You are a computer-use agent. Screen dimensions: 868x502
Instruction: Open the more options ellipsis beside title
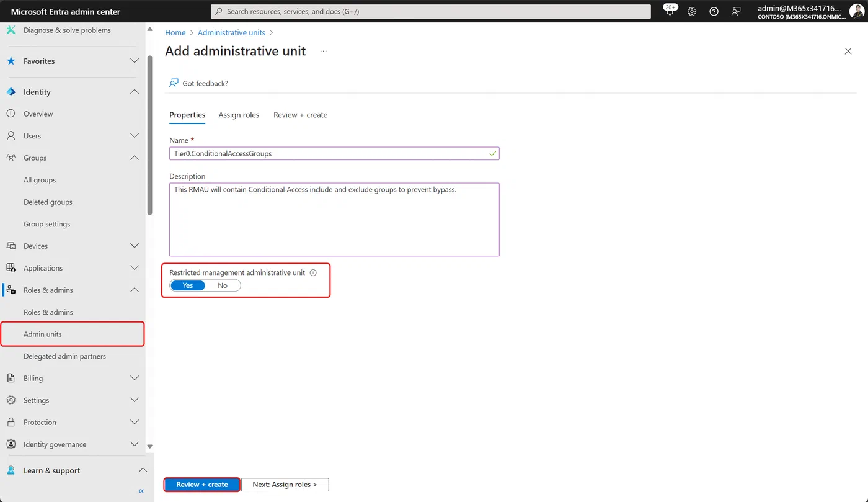323,52
